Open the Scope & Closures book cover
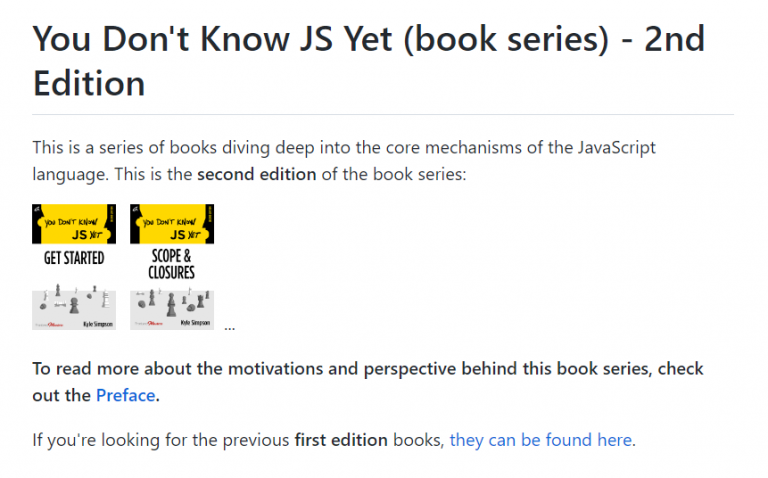 click(x=172, y=267)
